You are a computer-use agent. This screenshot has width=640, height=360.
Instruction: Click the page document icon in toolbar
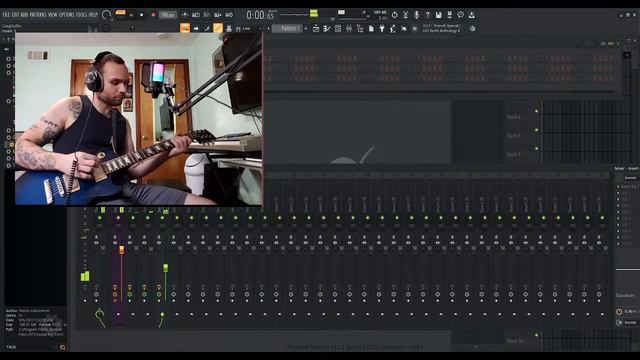click(x=371, y=29)
